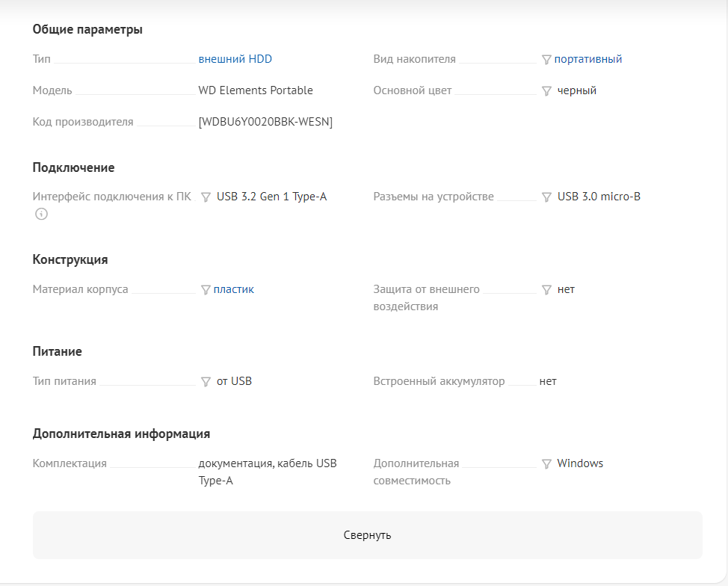Click the Общие параметры section heading
Viewport: 728px width, 586px height.
pyautogui.click(x=87, y=30)
